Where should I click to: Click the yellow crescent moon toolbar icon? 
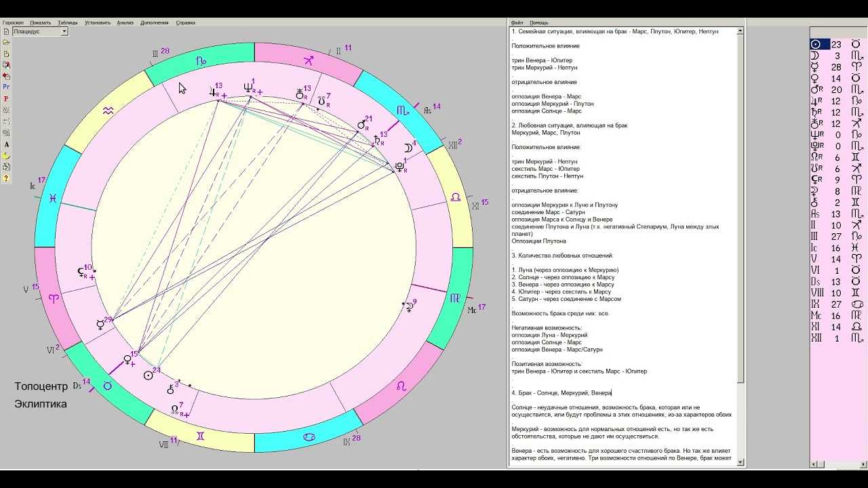(6, 156)
